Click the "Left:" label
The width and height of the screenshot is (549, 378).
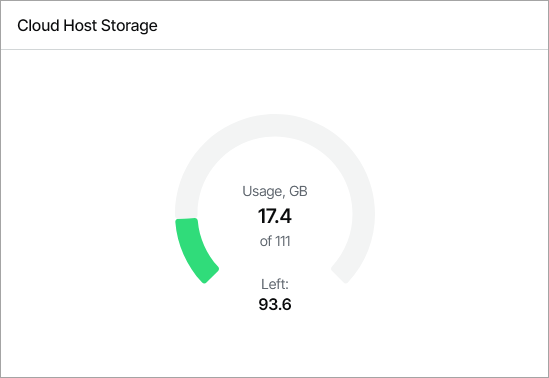[x=275, y=284]
